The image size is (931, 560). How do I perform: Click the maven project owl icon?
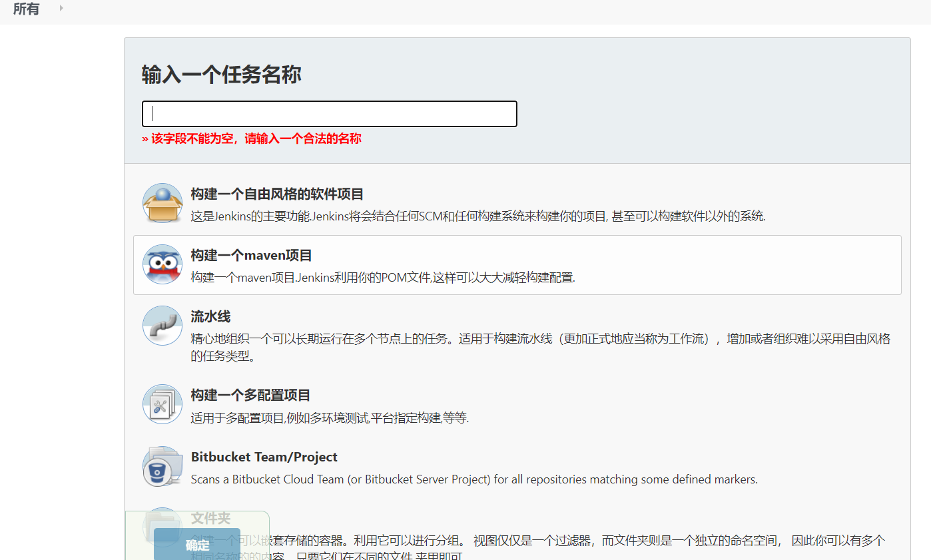[162, 264]
